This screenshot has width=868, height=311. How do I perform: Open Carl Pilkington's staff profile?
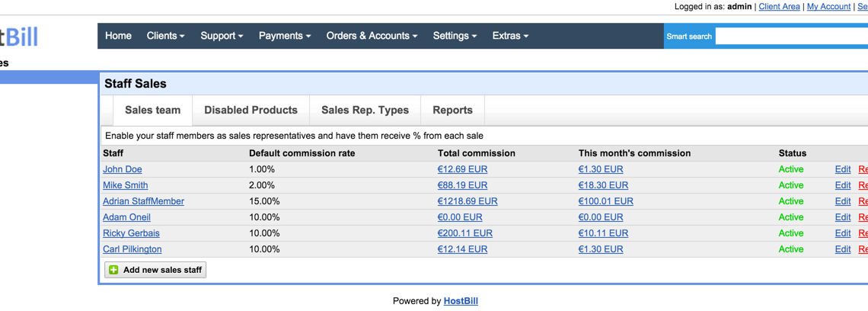point(132,249)
